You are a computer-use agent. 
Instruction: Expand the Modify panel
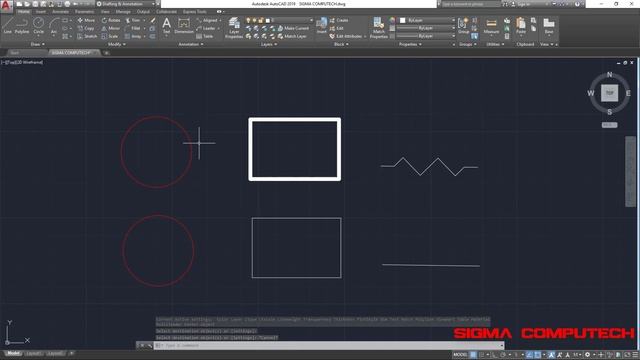point(116,44)
